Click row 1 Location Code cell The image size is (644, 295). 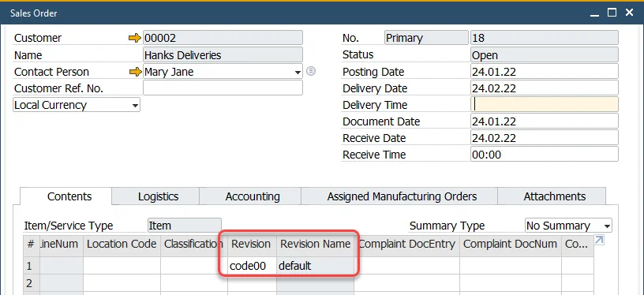tap(122, 266)
